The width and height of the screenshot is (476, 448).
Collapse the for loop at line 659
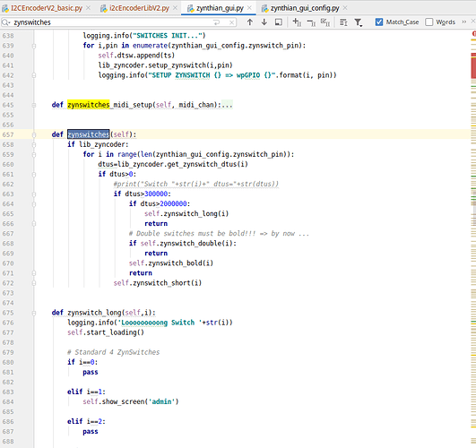pyautogui.click(x=34, y=155)
